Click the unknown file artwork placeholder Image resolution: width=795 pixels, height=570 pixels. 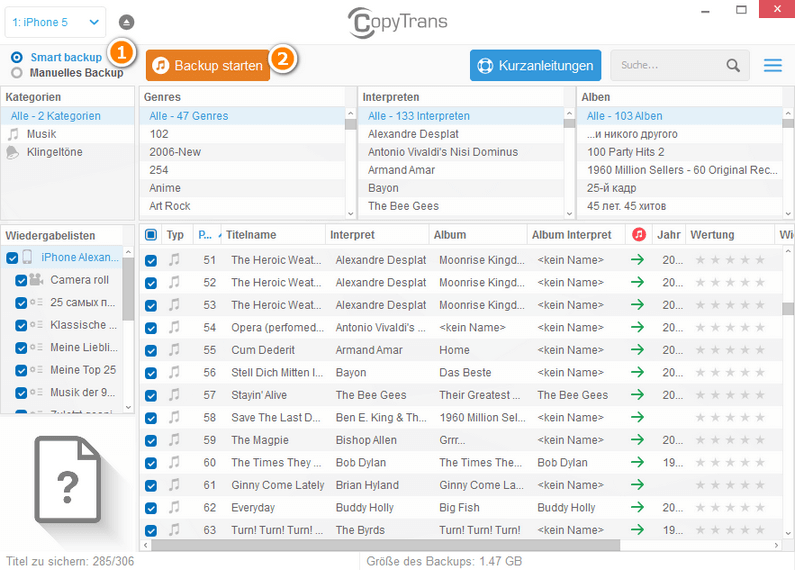67,479
